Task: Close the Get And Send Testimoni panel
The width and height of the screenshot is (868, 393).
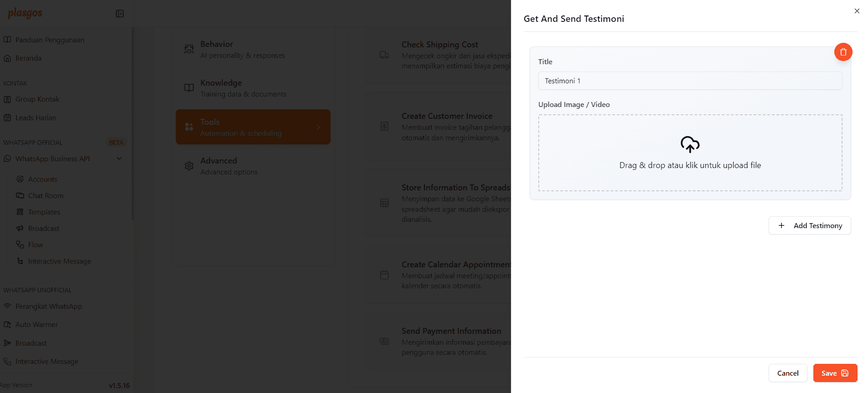Action: coord(857,11)
